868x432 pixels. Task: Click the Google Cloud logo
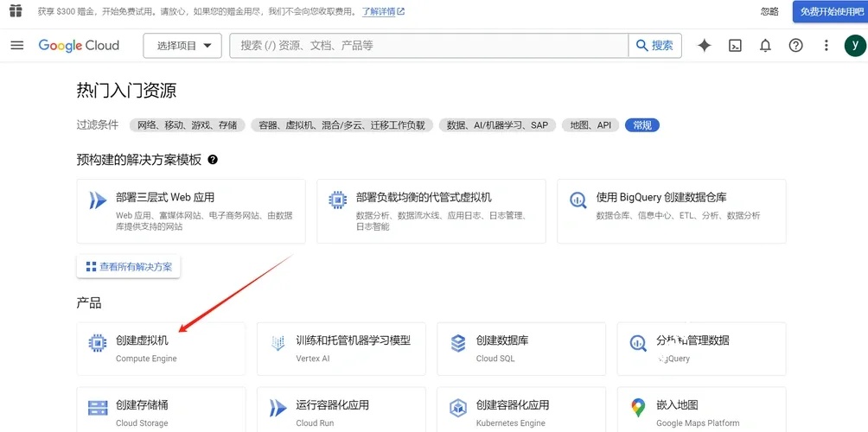(79, 45)
